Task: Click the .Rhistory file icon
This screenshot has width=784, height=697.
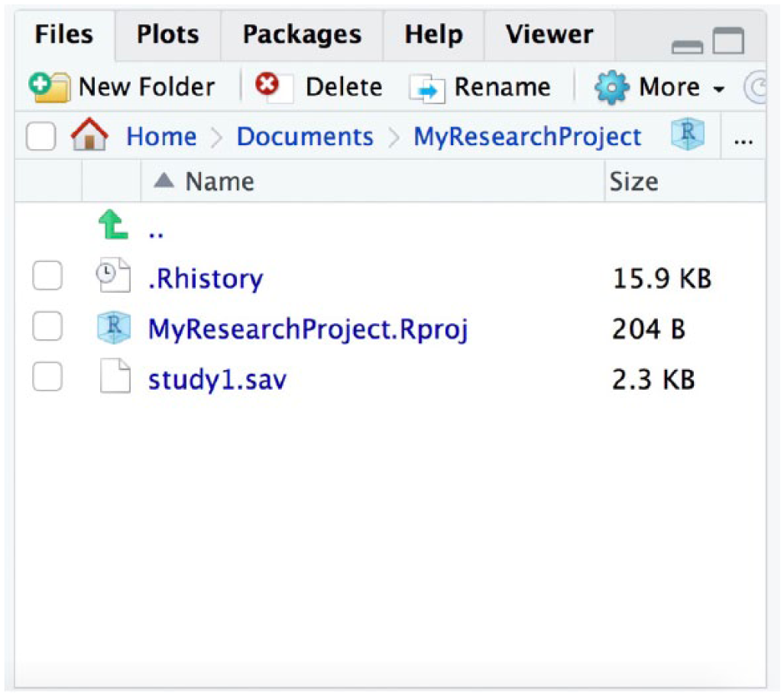Action: coord(114,278)
